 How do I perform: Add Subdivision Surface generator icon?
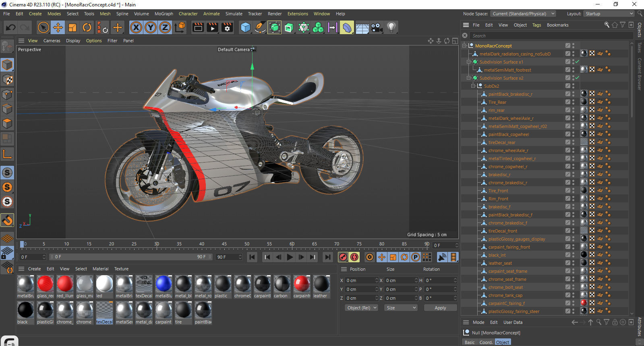pos(275,27)
